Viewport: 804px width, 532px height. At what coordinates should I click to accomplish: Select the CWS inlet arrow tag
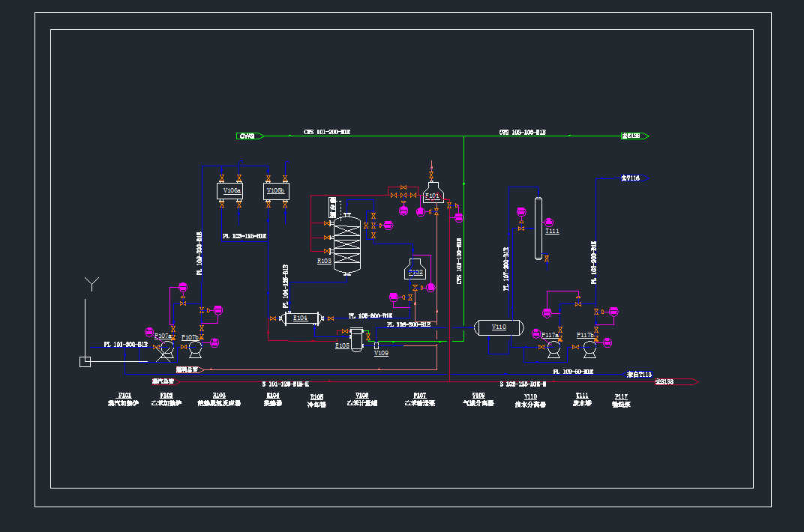(x=250, y=136)
